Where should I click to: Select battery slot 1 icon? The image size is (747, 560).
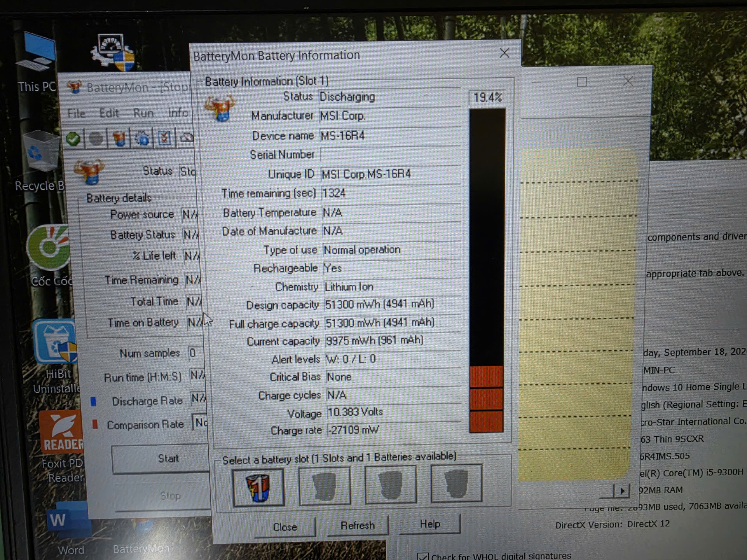click(x=258, y=487)
